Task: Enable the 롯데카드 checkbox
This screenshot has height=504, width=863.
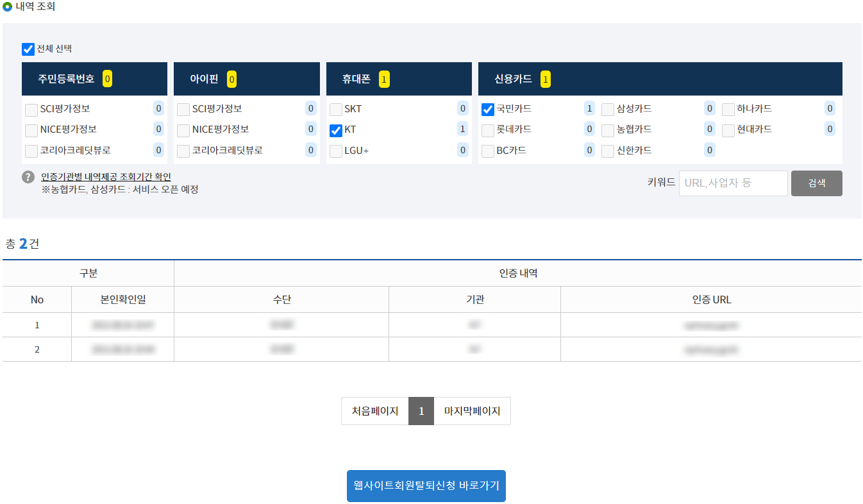Action: coord(488,130)
